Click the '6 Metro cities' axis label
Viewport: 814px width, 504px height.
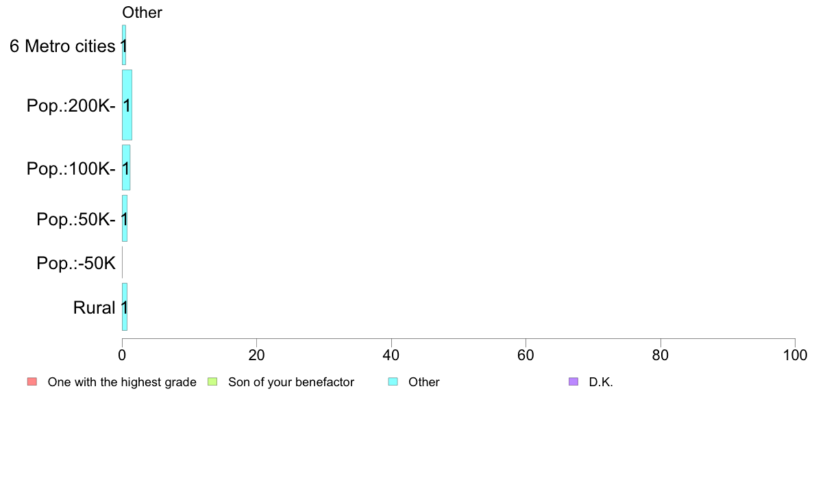pyautogui.click(x=62, y=46)
